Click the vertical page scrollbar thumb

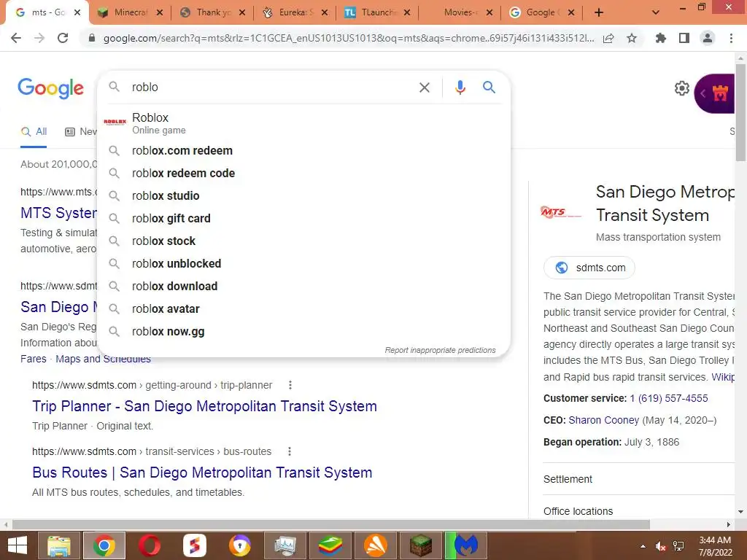click(x=740, y=112)
